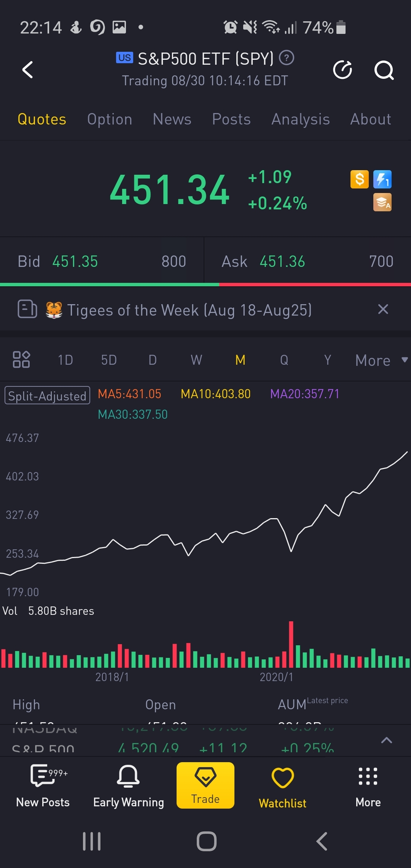Open Tigees of the Week banner

click(x=190, y=310)
